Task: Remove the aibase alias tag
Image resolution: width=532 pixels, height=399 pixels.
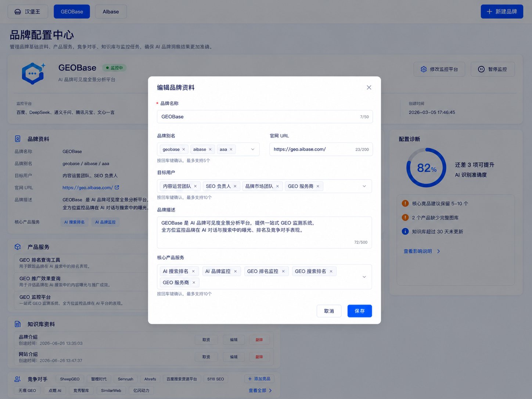Action: click(210, 150)
